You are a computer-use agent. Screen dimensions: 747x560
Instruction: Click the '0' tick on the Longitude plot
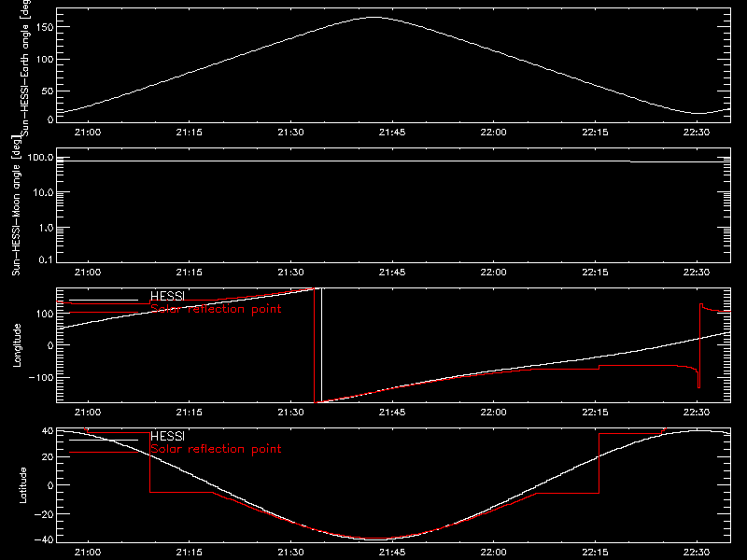(50, 345)
